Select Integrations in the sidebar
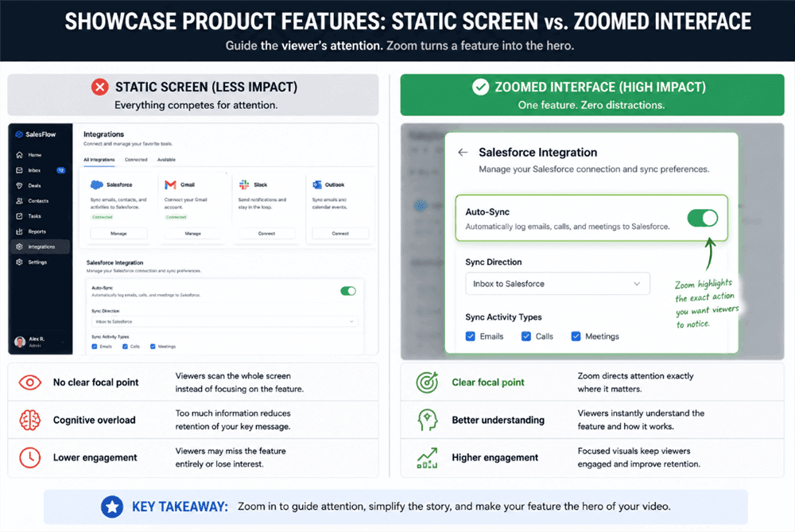The image size is (795, 532). (x=41, y=247)
